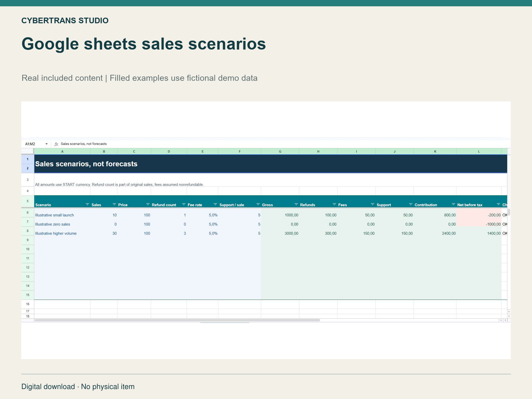Click the select-all corner box

[28, 151]
